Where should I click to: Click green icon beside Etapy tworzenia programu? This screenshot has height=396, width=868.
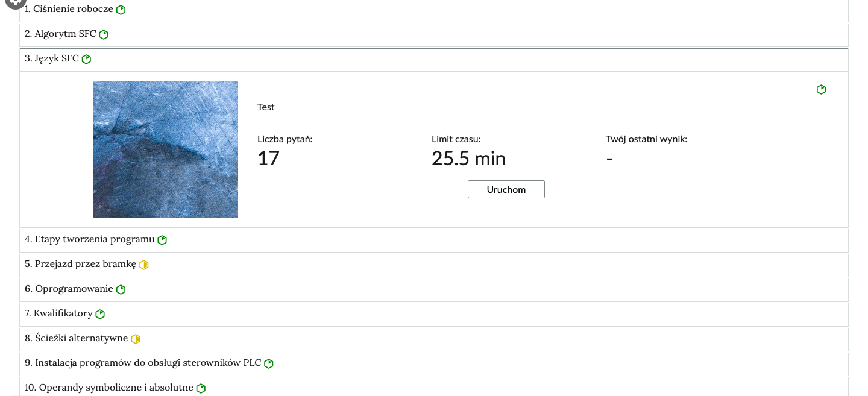coord(162,240)
